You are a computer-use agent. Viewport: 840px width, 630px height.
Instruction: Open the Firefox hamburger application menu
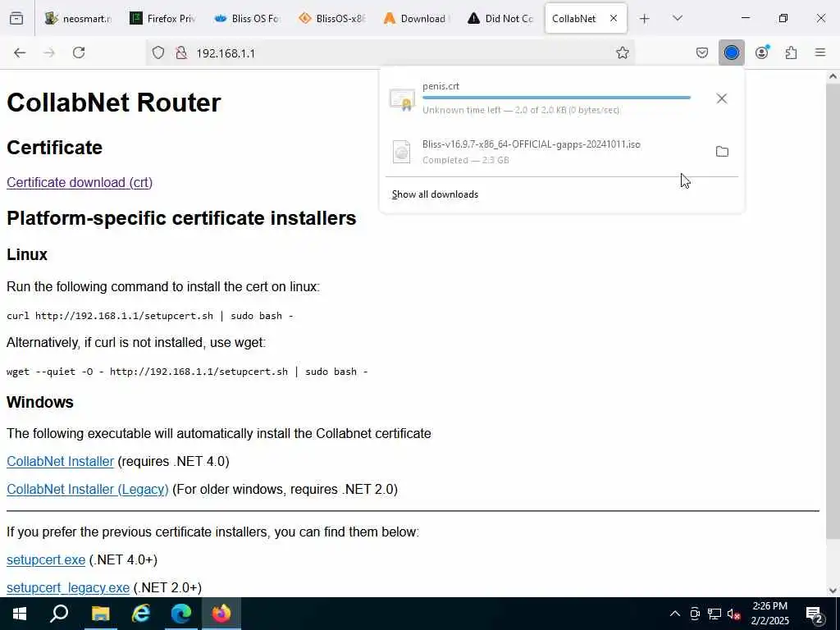tap(820, 52)
